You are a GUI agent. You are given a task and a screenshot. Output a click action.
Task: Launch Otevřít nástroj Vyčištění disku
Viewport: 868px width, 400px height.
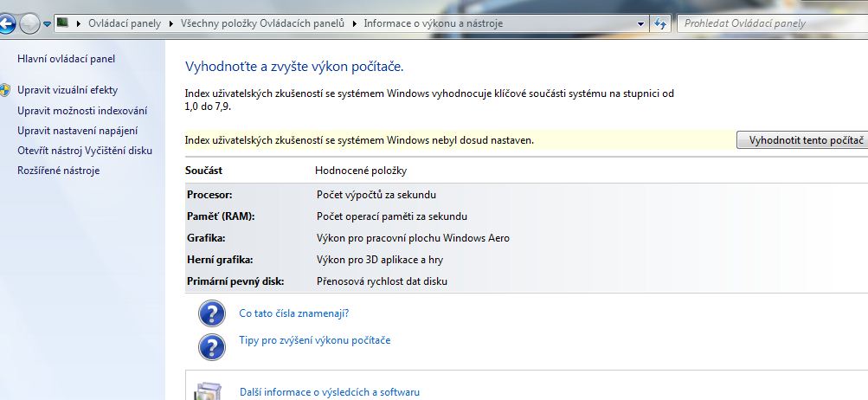click(85, 151)
